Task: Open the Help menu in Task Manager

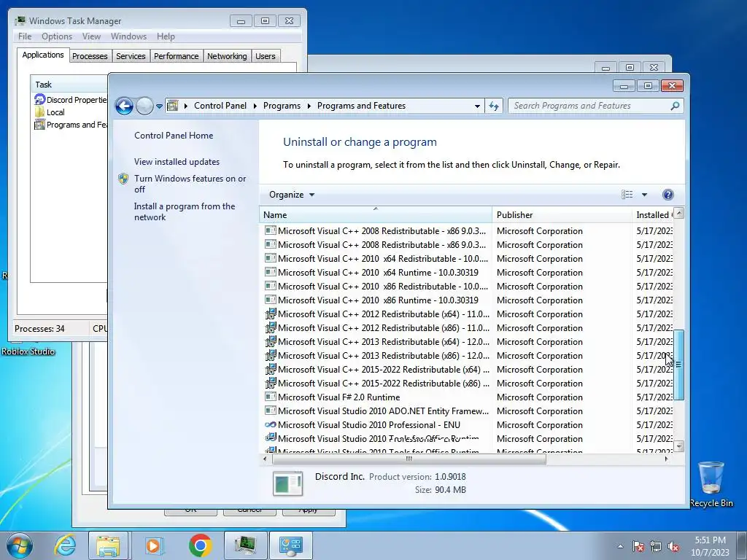Action: click(x=166, y=36)
